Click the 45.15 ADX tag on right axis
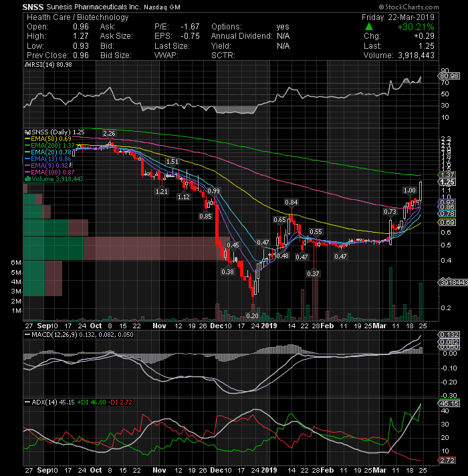This screenshot has height=476, width=468. tap(449, 404)
